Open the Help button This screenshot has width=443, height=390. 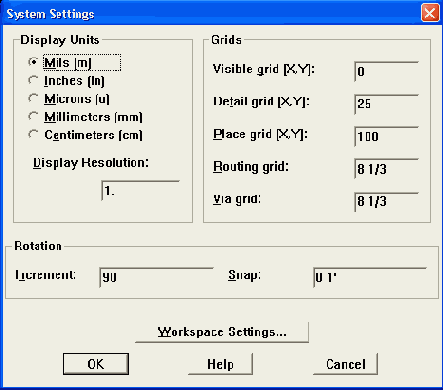point(220,364)
